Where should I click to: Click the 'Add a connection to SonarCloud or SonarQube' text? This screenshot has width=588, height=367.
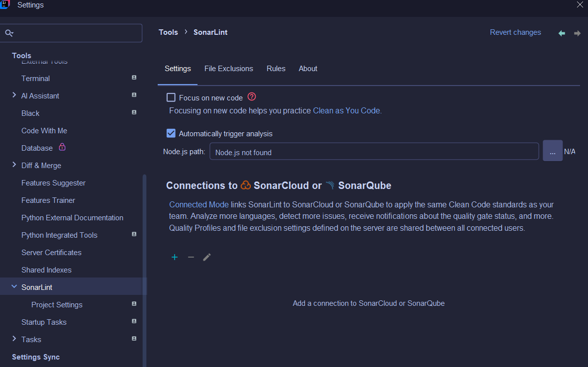369,303
